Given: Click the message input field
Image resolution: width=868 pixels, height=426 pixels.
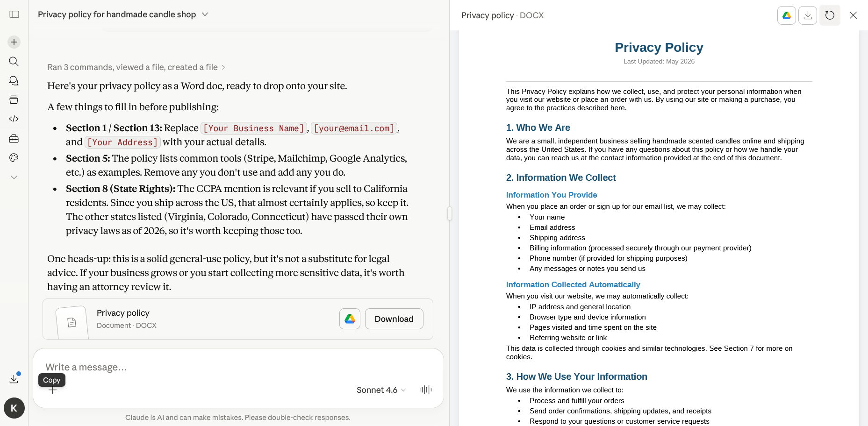Looking at the screenshot, I should click(x=237, y=367).
